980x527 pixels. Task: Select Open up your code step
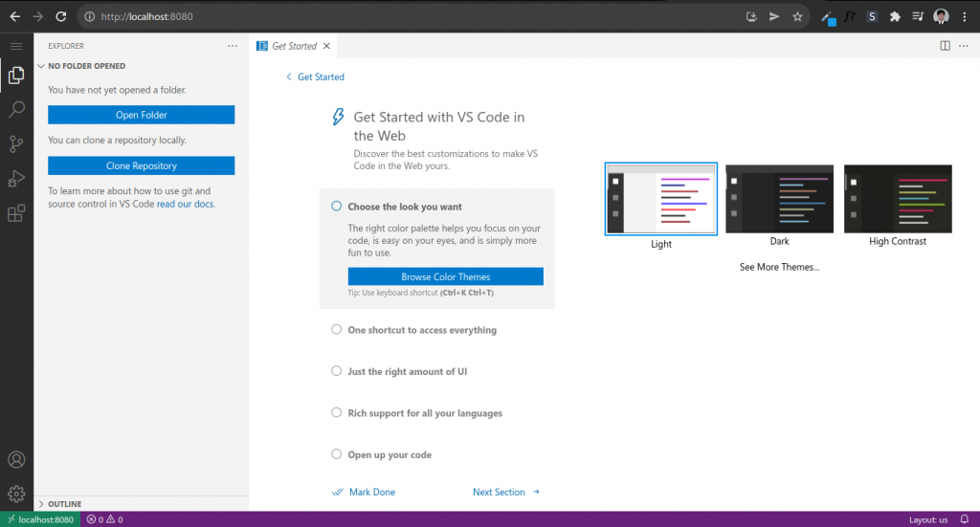tap(390, 454)
